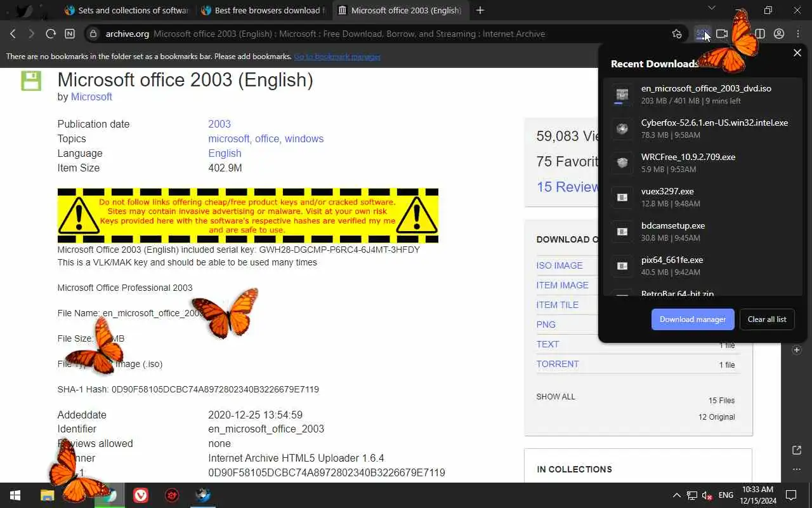The height and width of the screenshot is (508, 812).
Task: Switch to 'Best free browsers download' tab
Action: coord(263,10)
